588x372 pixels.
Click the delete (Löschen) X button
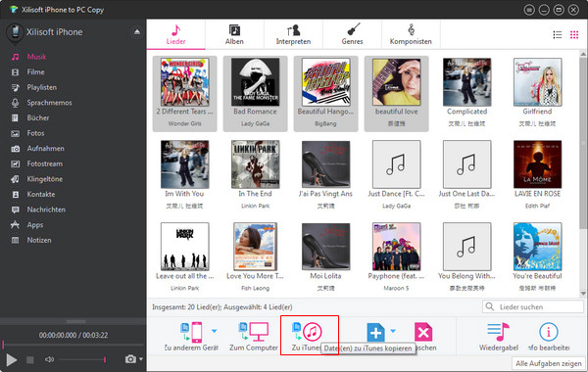tap(423, 332)
